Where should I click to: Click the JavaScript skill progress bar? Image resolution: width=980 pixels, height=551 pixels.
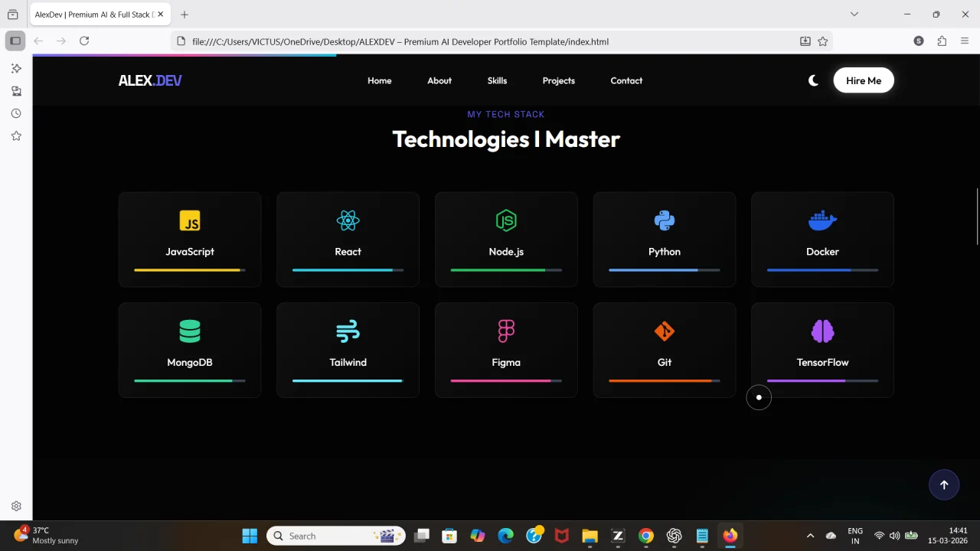[190, 270]
